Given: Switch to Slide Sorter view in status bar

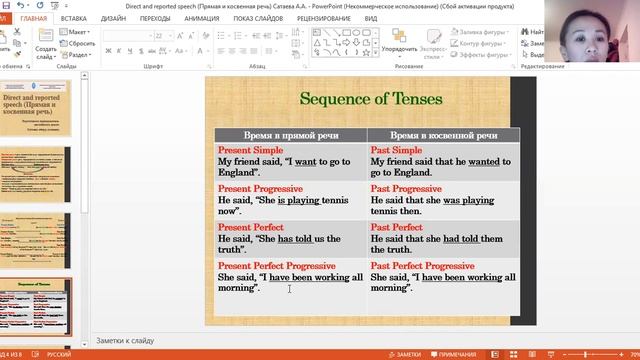Looking at the screenshot, I should [x=513, y=354].
